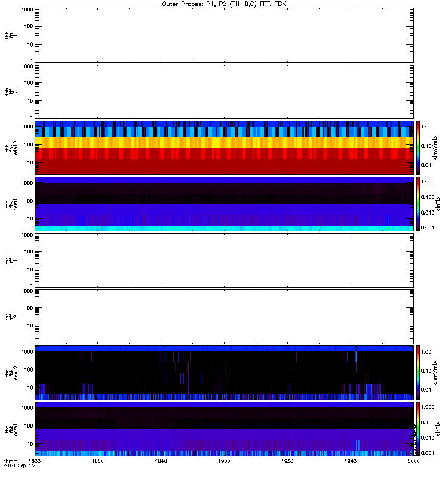Click the '1.000' label on thb scm1 color bar
This screenshot has height=478, width=448.
[x=428, y=182]
